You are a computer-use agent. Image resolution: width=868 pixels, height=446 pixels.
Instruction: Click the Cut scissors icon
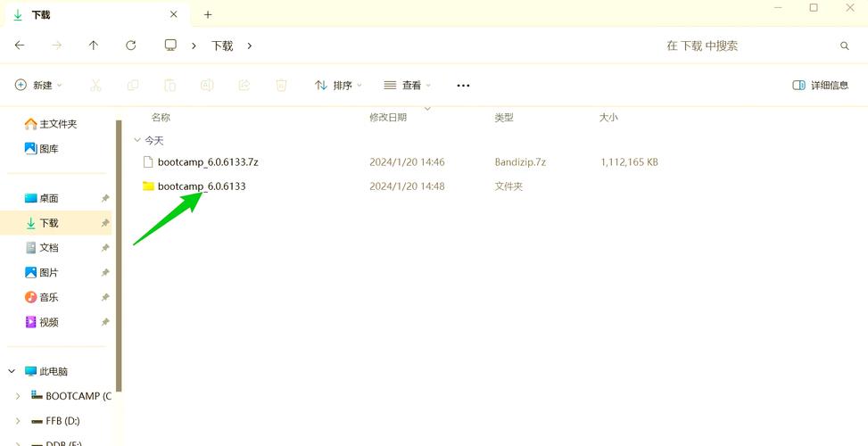click(95, 86)
